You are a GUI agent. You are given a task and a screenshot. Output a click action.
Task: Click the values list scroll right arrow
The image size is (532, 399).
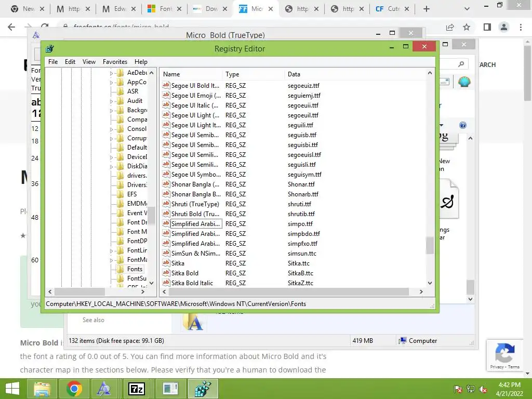[421, 291]
